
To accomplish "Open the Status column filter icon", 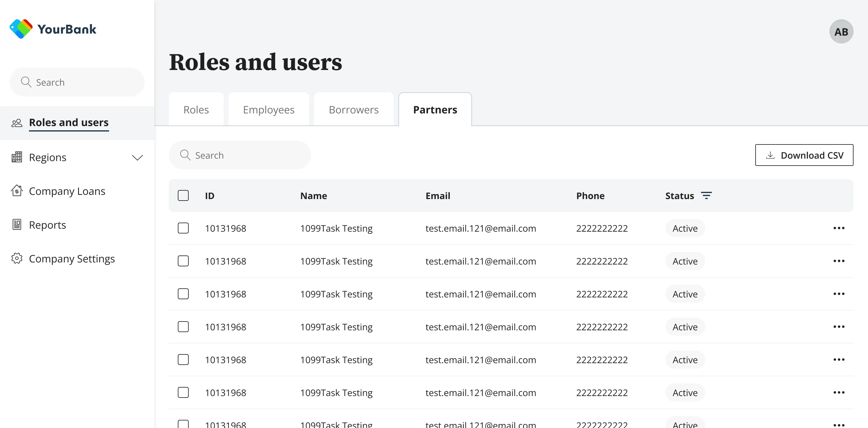I will (x=706, y=196).
